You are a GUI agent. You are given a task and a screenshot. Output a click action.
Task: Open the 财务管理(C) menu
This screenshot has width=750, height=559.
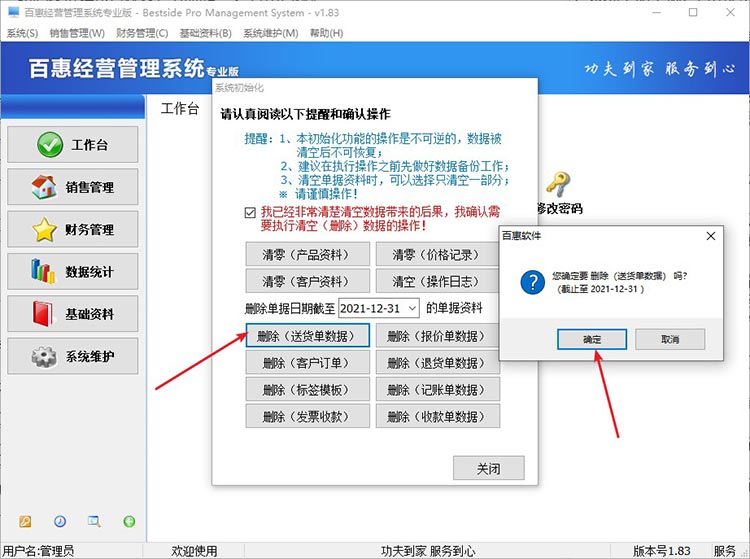tap(142, 33)
